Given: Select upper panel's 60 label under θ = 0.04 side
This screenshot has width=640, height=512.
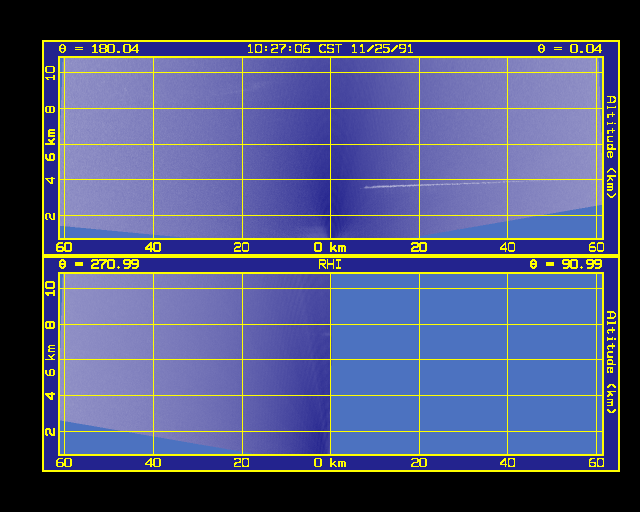Looking at the screenshot, I should [596, 247].
